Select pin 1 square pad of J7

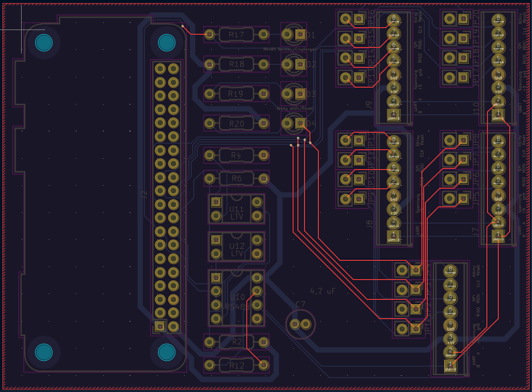pos(498,235)
